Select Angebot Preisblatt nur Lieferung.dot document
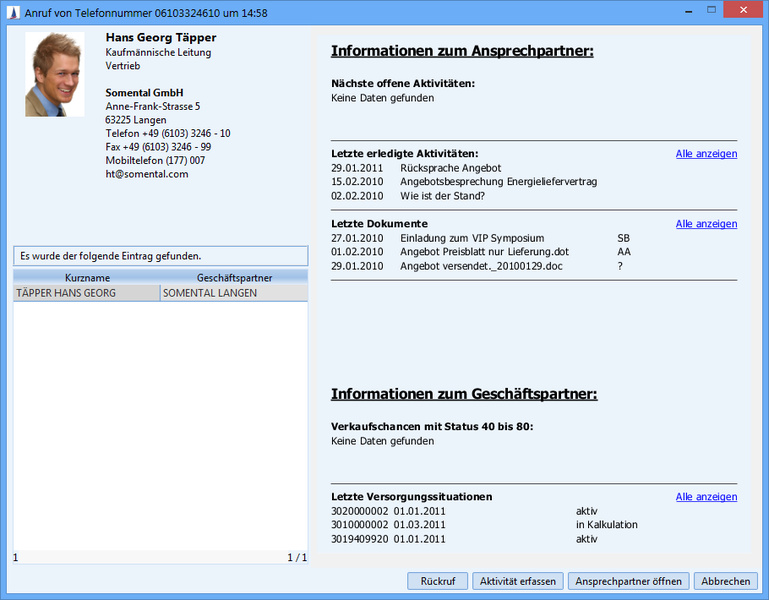The height and width of the screenshot is (600, 769). tap(484, 252)
